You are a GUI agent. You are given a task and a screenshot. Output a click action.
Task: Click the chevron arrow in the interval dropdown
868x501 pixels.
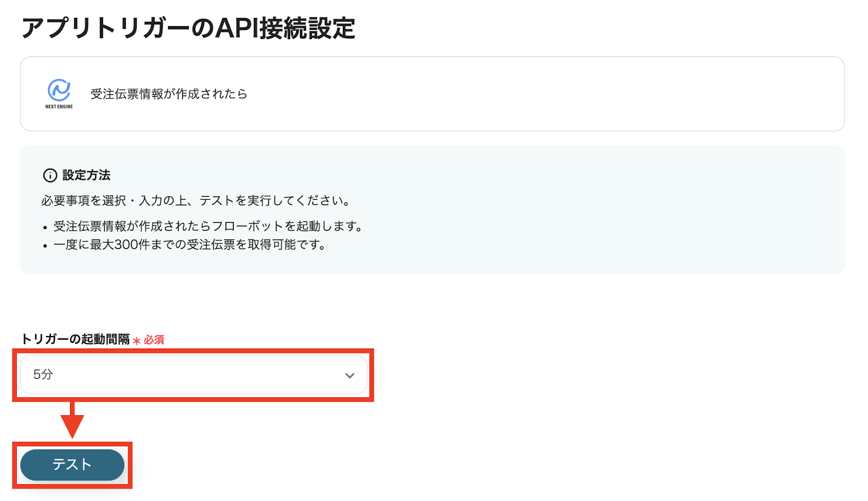tap(350, 375)
